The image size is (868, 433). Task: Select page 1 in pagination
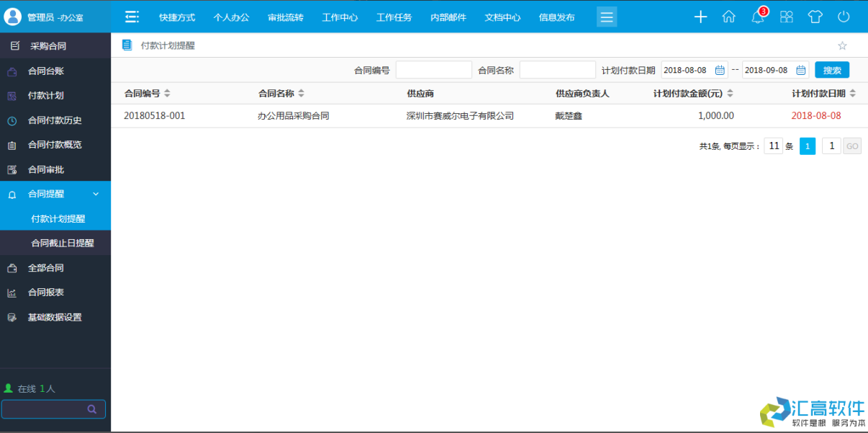[x=807, y=146]
